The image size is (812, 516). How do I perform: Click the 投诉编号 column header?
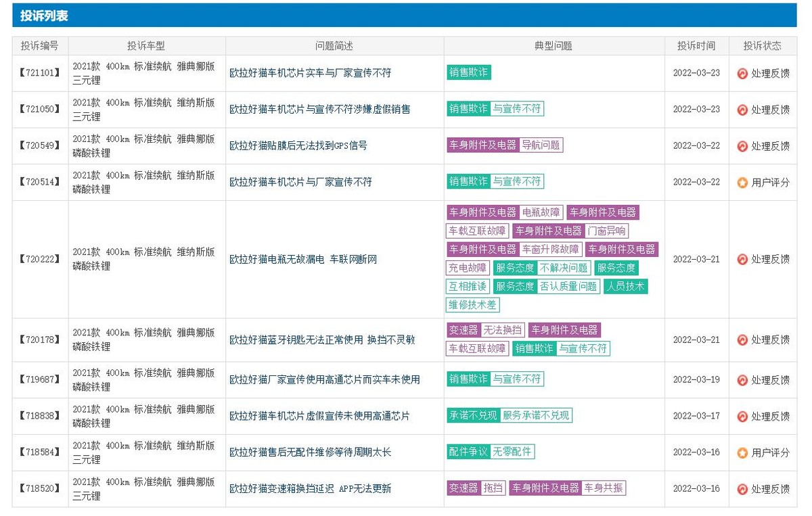pos(39,46)
